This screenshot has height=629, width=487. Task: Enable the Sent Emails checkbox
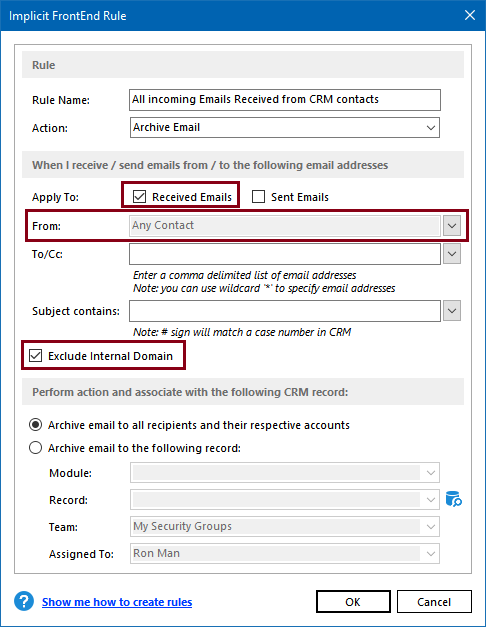(258, 197)
